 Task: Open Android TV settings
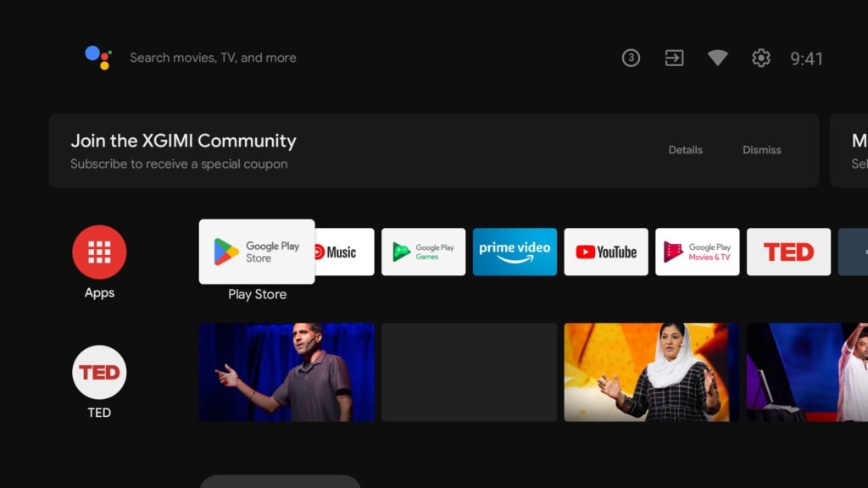click(x=760, y=58)
